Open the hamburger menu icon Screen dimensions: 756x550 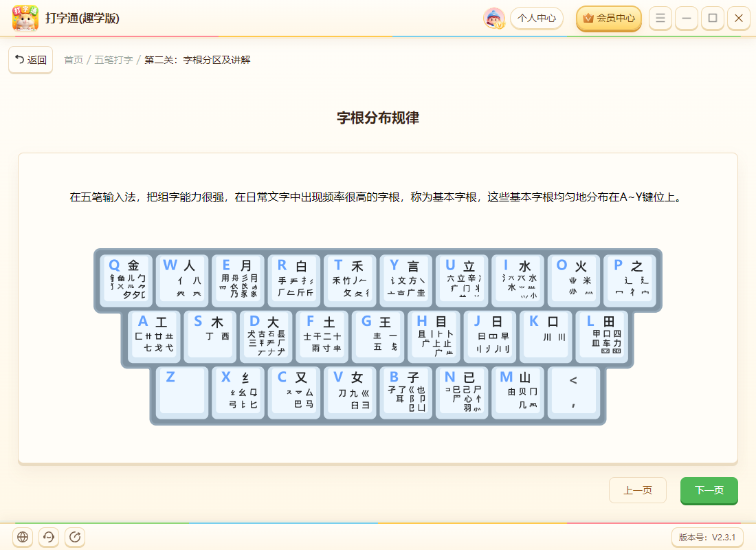click(x=660, y=19)
